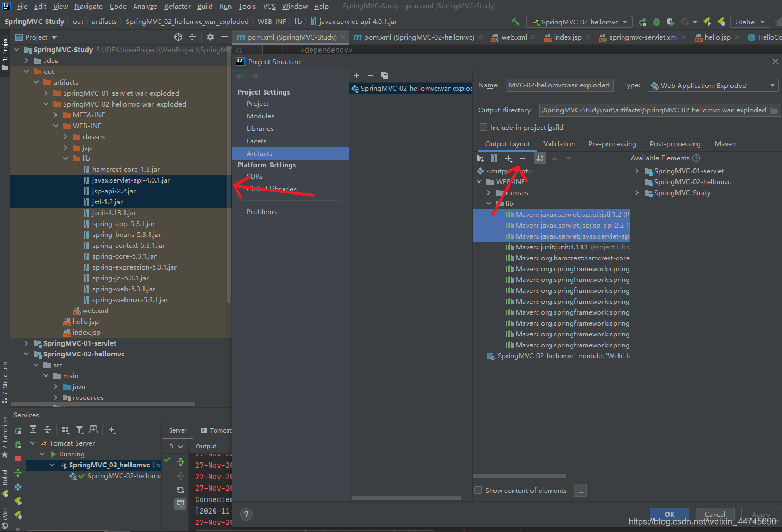Viewport: 782px width, 532px height.
Task: Select Libraries in Project Settings
Action: pyautogui.click(x=260, y=129)
